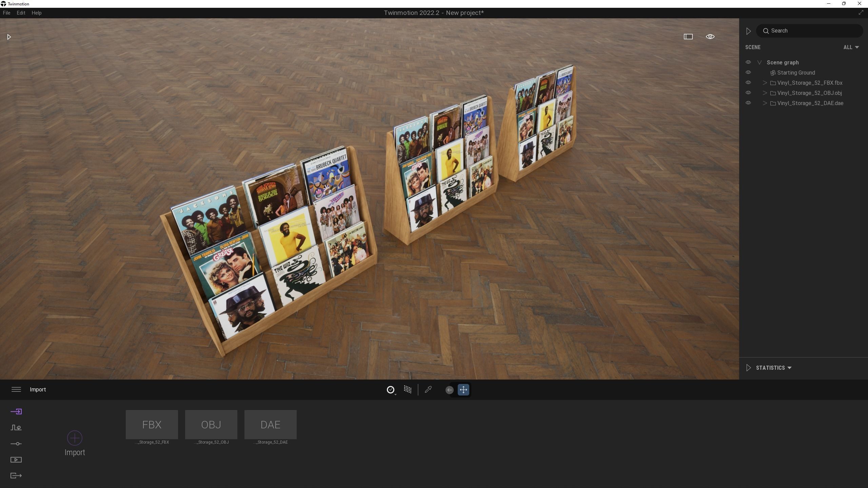Select the DAE import thumbnail
Viewport: 868px width, 488px height.
270,425
